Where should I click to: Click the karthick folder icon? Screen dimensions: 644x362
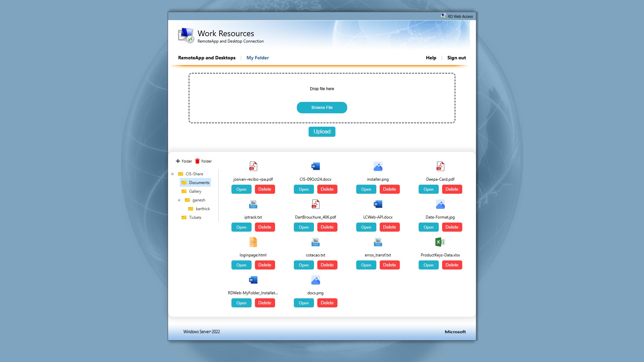point(191,209)
